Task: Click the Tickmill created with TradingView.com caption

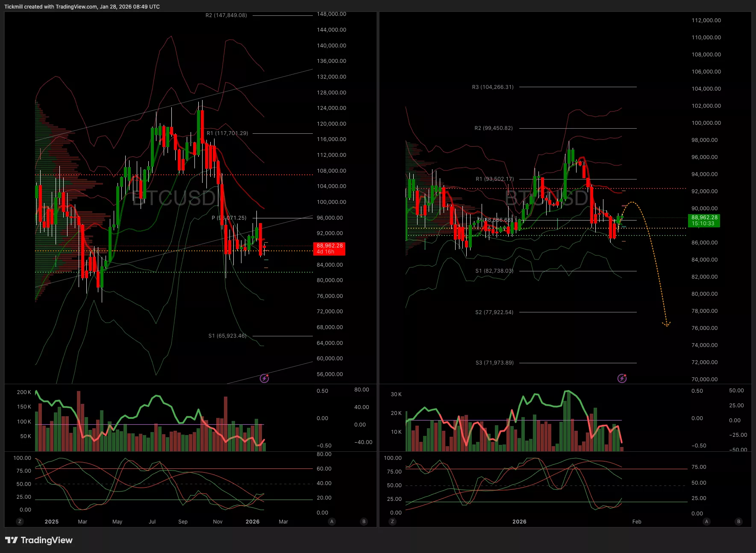Action: [82, 7]
